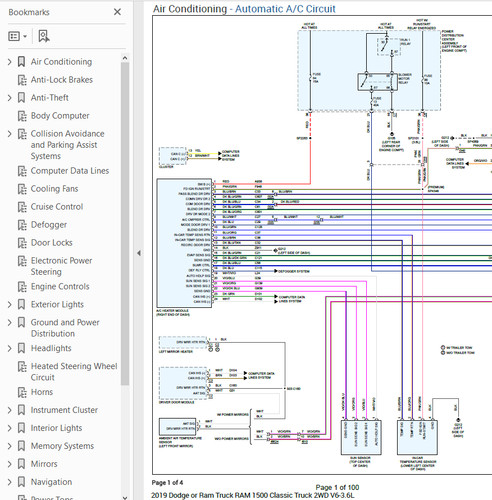Click the Cruise Control bookmark icon

click(22, 207)
